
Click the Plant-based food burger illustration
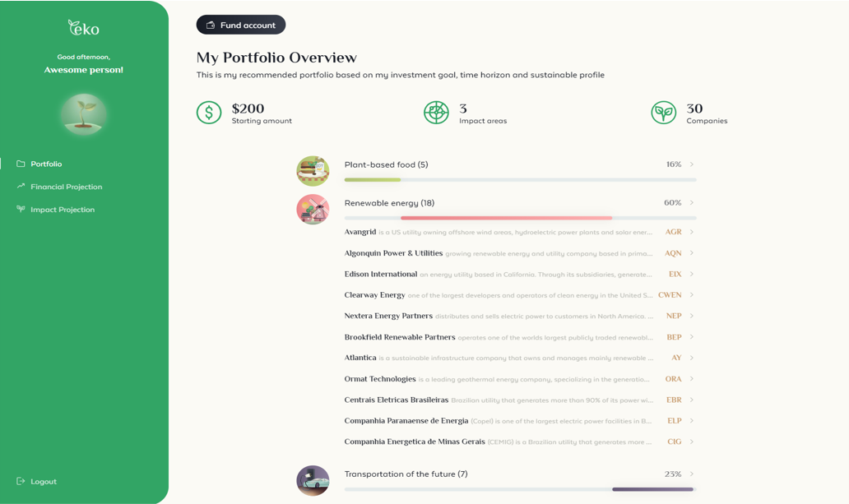pos(313,171)
